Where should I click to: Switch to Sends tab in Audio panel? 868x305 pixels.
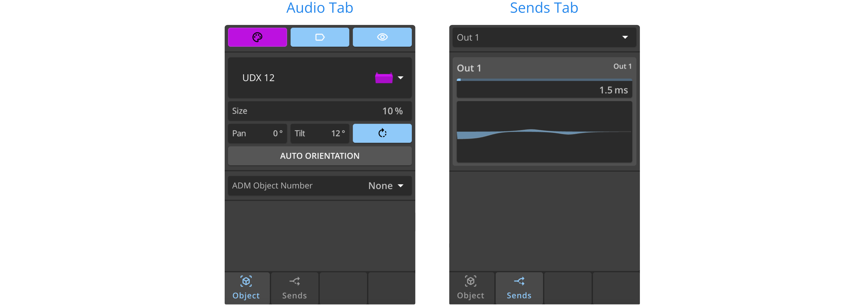(294, 288)
